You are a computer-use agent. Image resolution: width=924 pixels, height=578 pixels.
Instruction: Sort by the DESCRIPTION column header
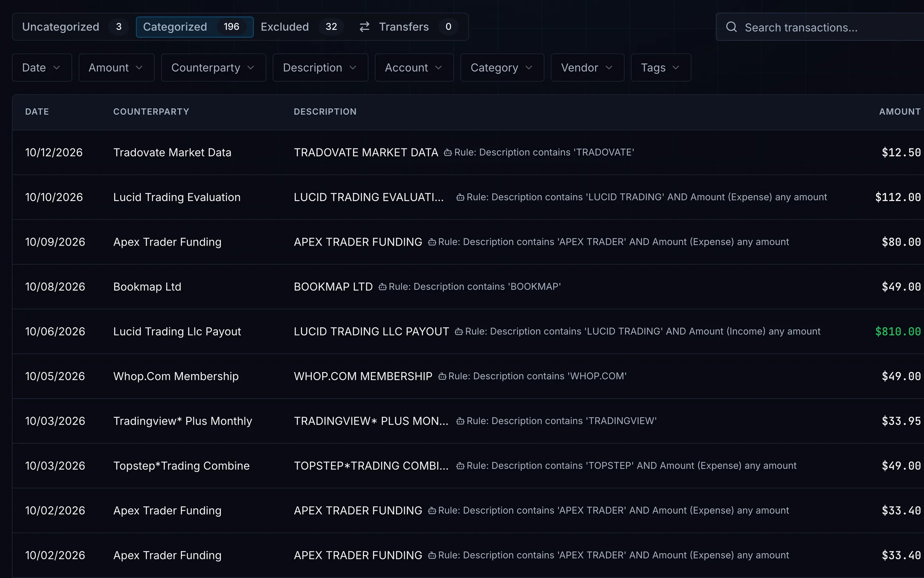click(325, 112)
